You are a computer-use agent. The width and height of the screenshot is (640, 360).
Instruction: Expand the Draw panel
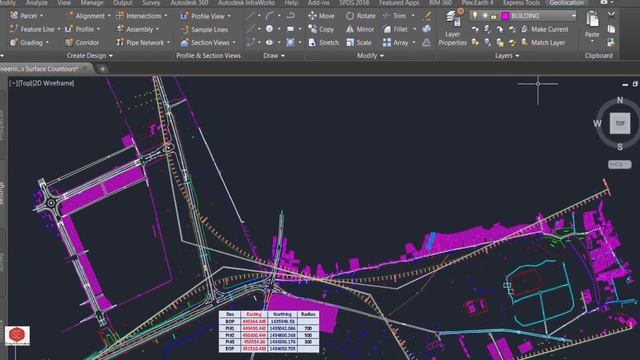[274, 56]
